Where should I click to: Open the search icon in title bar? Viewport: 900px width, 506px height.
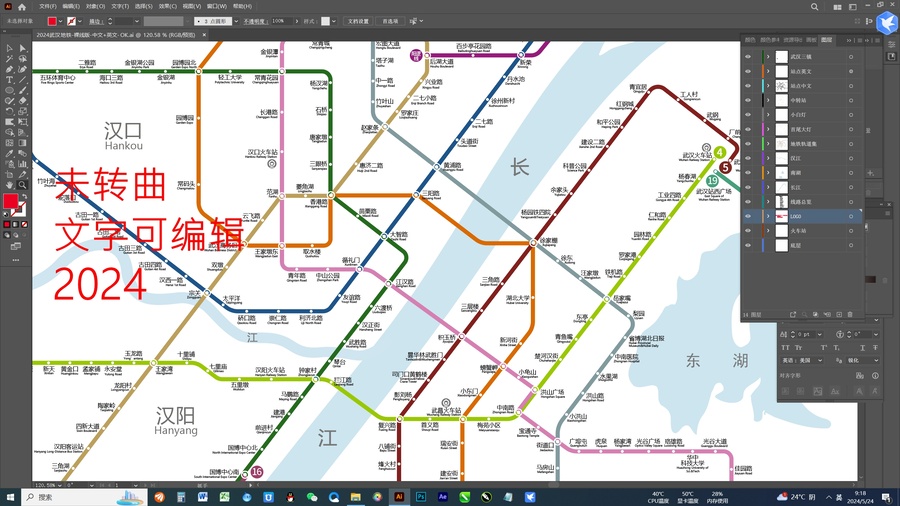[814, 7]
